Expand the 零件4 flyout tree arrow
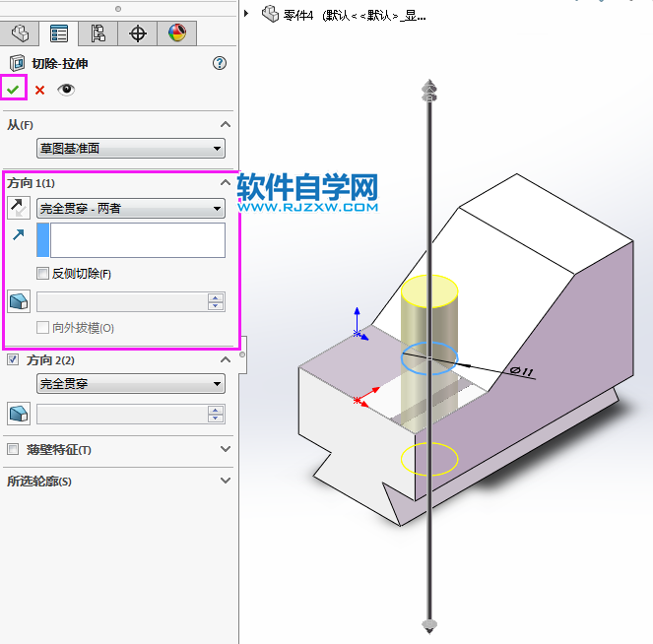Image resolution: width=653 pixels, height=644 pixels. click(246, 14)
